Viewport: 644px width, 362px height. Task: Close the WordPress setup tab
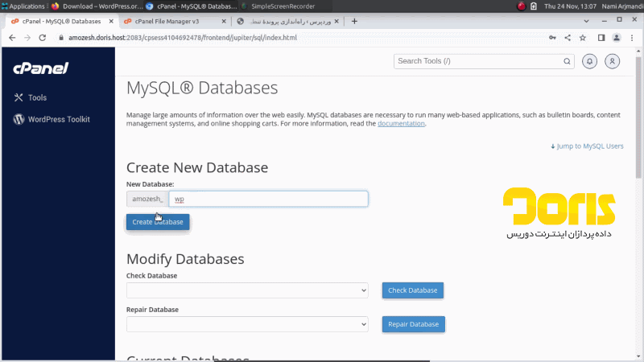(336, 22)
